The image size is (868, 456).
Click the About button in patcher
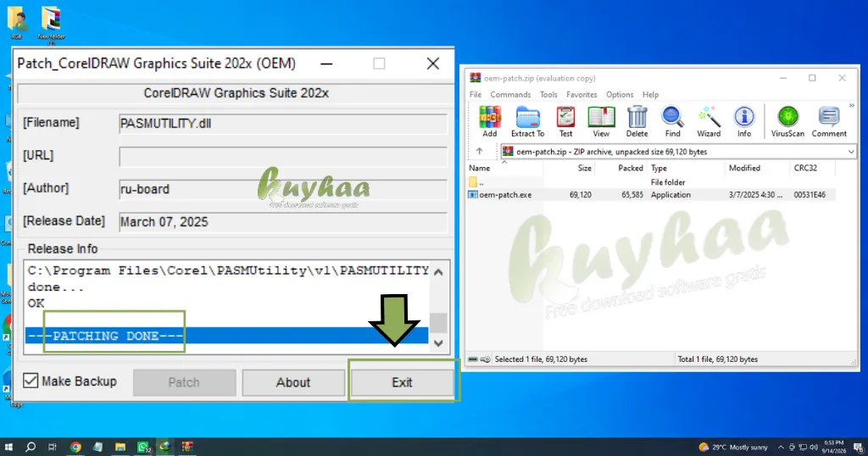pos(293,382)
